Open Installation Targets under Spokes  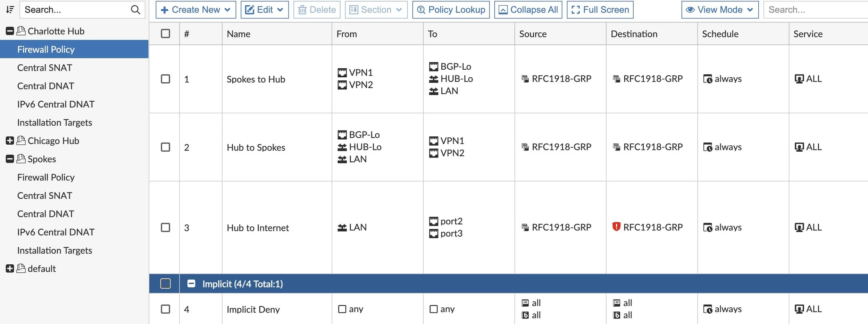point(55,250)
